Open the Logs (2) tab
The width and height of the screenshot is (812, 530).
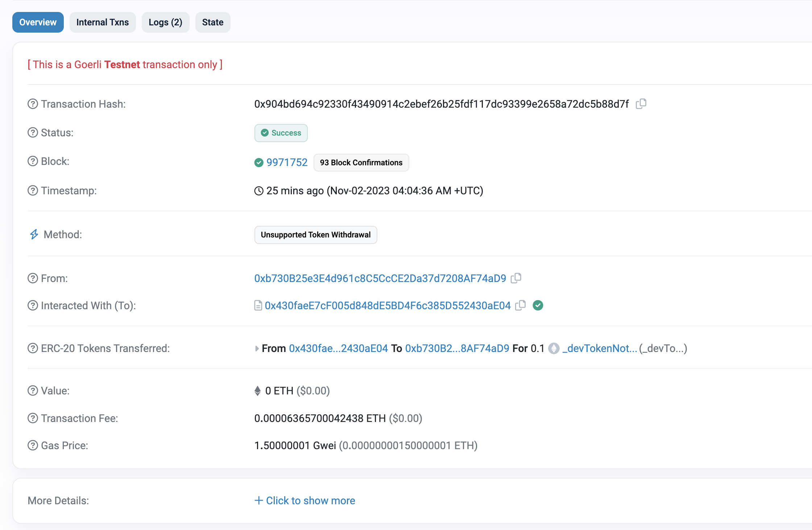pyautogui.click(x=165, y=22)
